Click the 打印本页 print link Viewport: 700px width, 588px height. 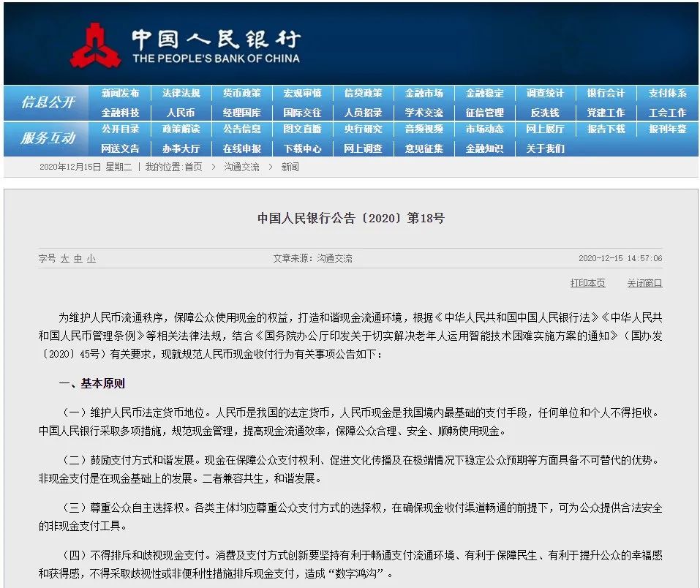[587, 283]
